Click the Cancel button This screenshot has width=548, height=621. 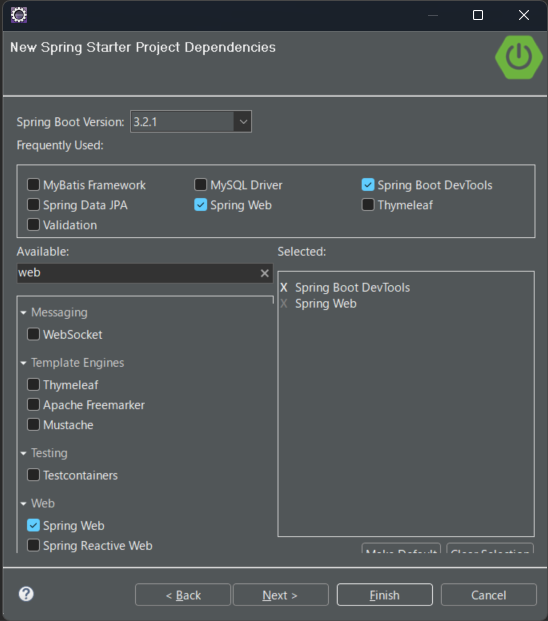pos(489,595)
